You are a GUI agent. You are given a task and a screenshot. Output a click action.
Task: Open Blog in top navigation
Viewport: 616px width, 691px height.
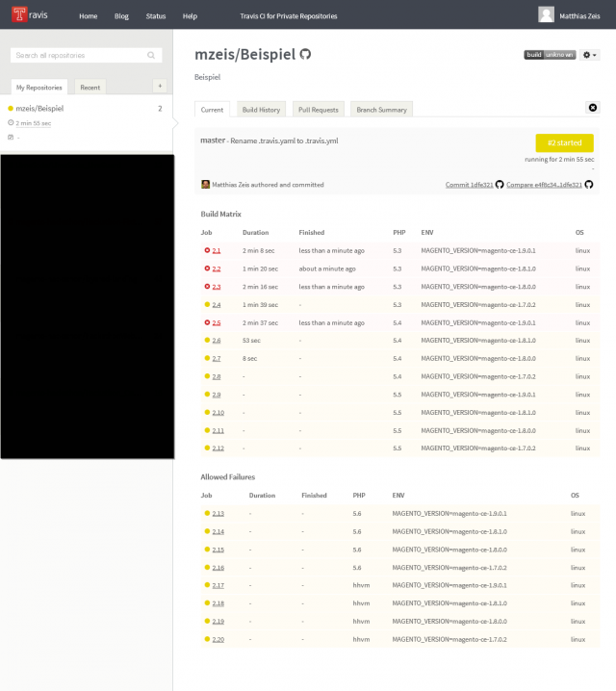(x=121, y=16)
